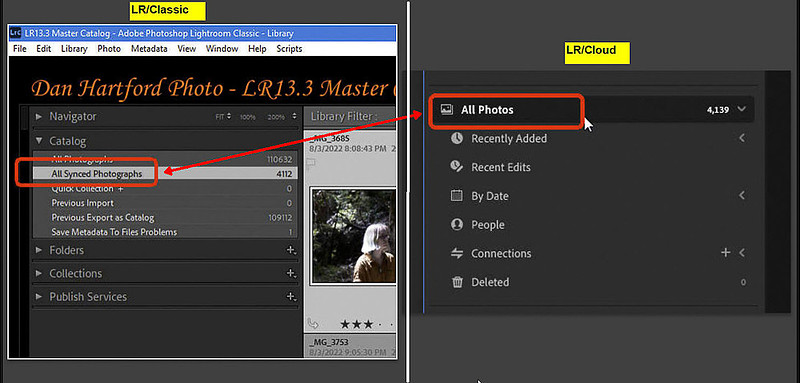
Task: Expand the Collections panel
Action: (x=39, y=273)
